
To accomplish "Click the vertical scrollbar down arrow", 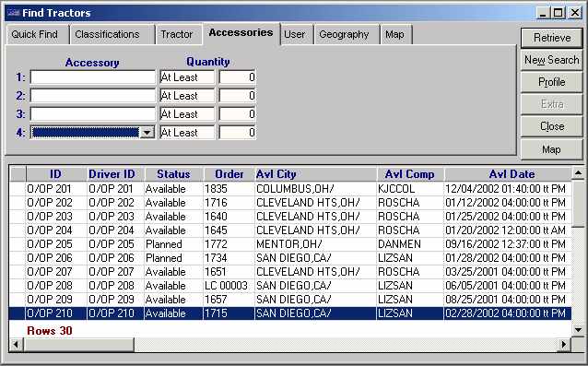I will (x=578, y=330).
